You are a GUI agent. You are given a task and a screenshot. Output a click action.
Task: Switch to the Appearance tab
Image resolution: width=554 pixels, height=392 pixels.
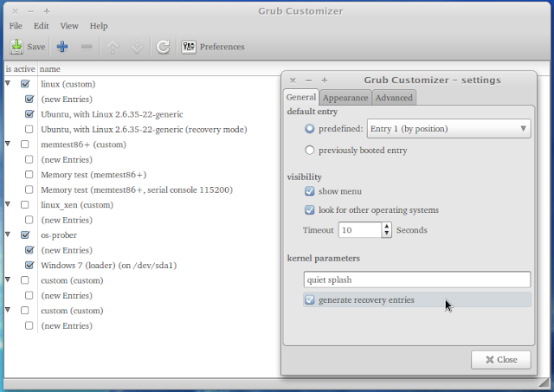coord(345,98)
